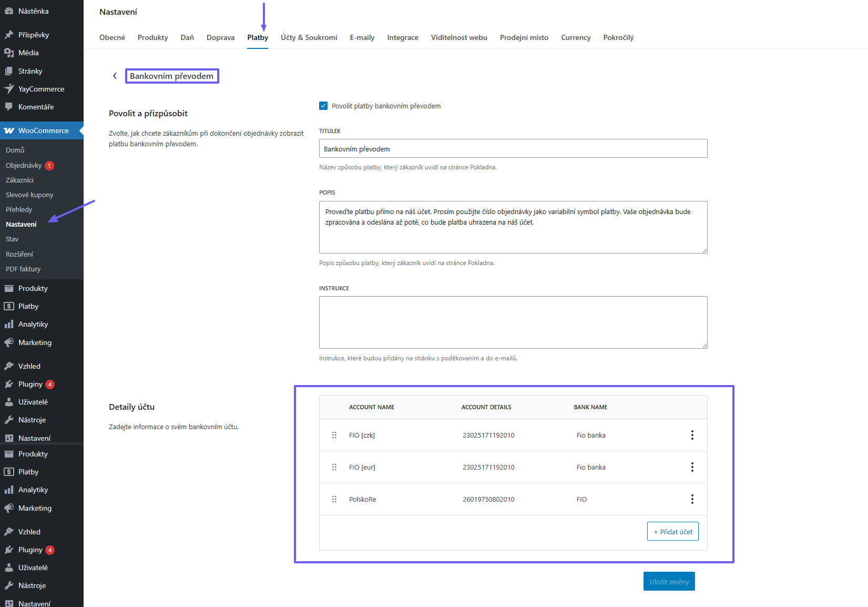Click the Přidat účet button
Viewport: 868px width, 607px height.
672,531
